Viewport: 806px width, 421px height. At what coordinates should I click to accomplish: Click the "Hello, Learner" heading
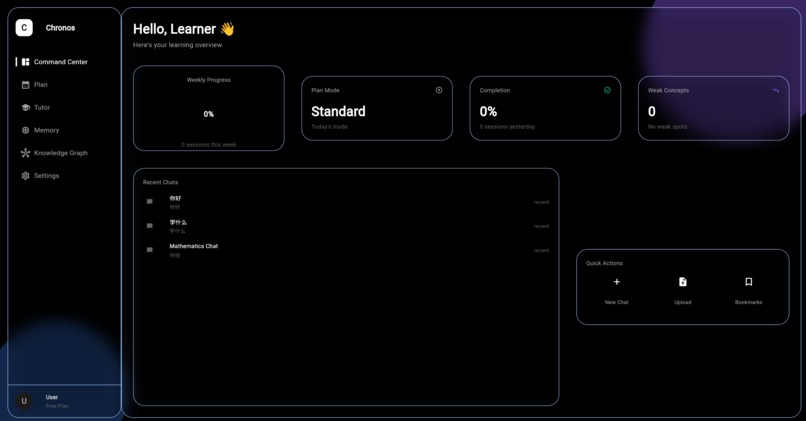tap(174, 29)
